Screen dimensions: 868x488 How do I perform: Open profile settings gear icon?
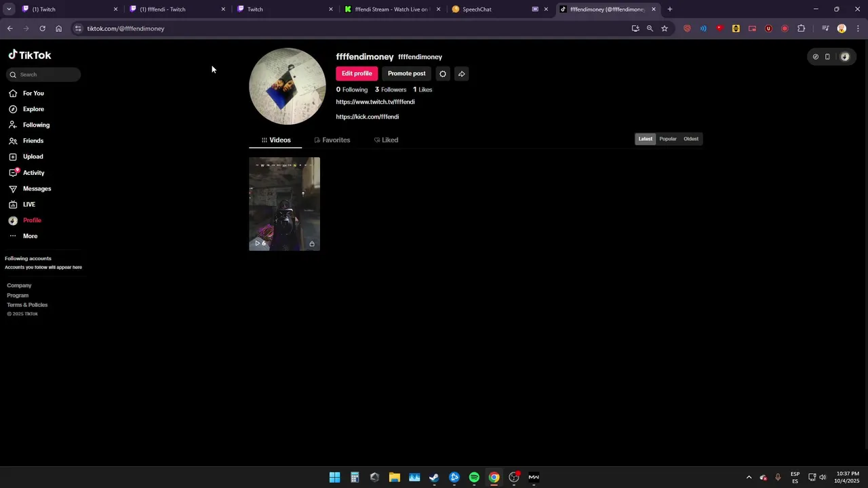coord(443,74)
